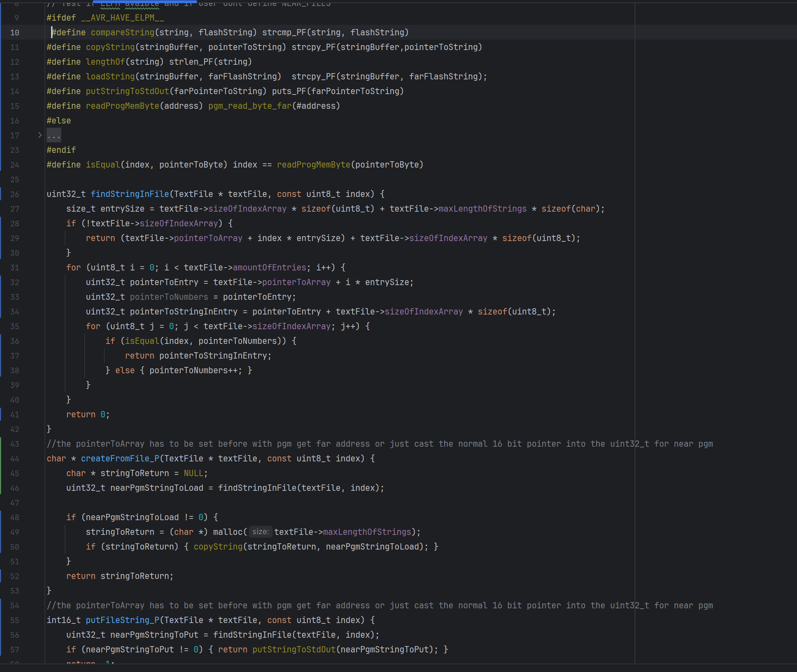
Task: Click line number 10 in the gutter
Action: (15, 33)
